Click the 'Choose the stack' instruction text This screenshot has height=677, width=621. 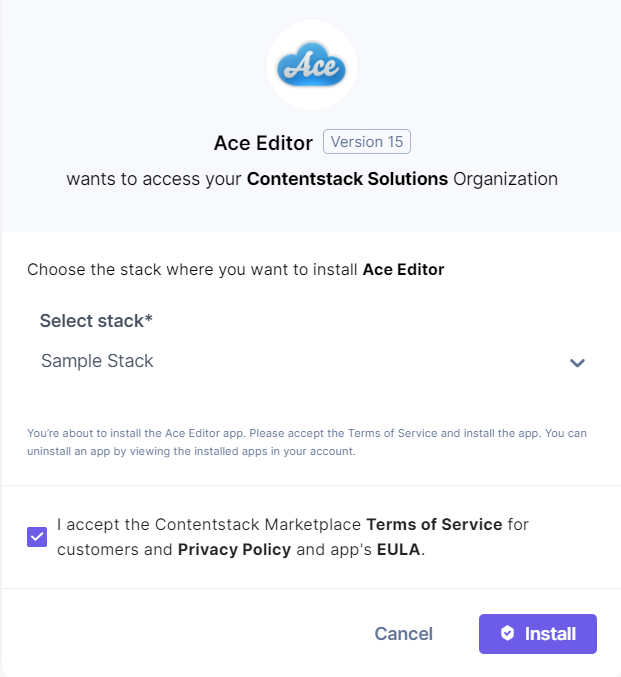pyautogui.click(x=192, y=269)
